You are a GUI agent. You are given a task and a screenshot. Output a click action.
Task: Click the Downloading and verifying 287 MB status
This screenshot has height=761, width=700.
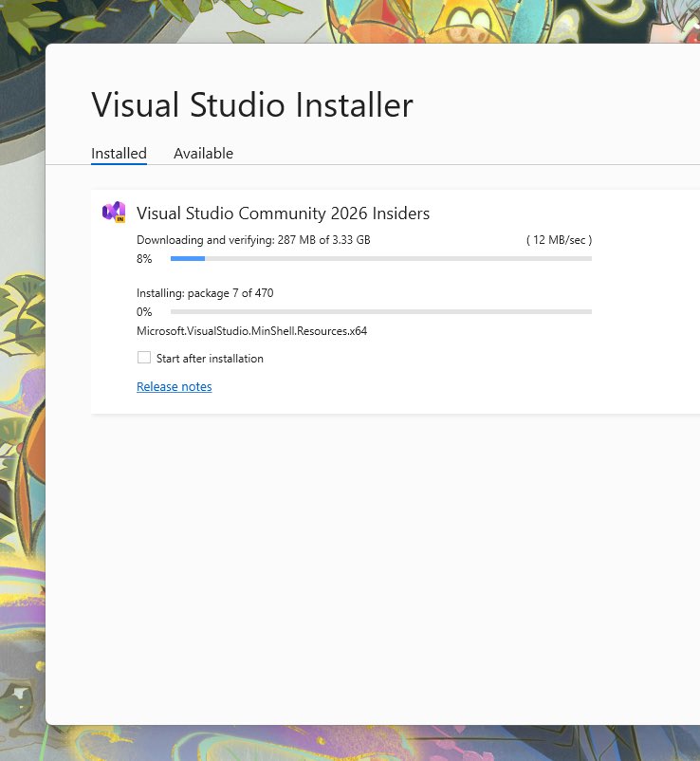253,240
